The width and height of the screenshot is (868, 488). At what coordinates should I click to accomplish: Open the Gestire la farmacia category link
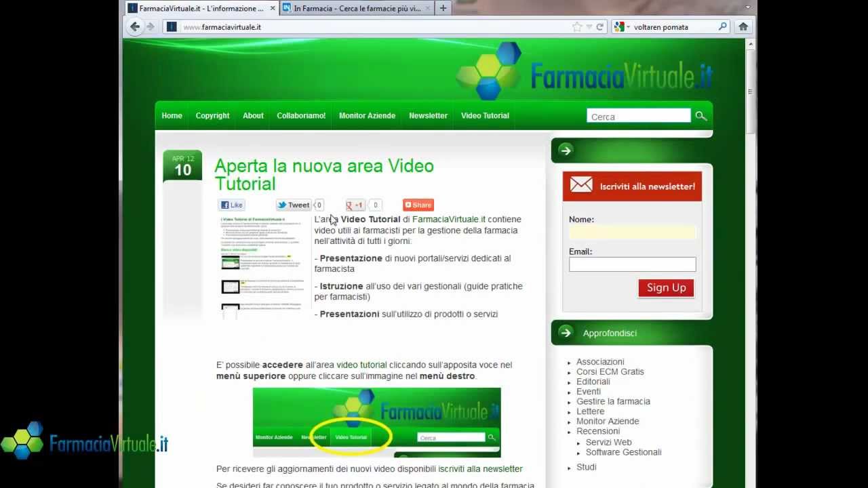pos(613,401)
